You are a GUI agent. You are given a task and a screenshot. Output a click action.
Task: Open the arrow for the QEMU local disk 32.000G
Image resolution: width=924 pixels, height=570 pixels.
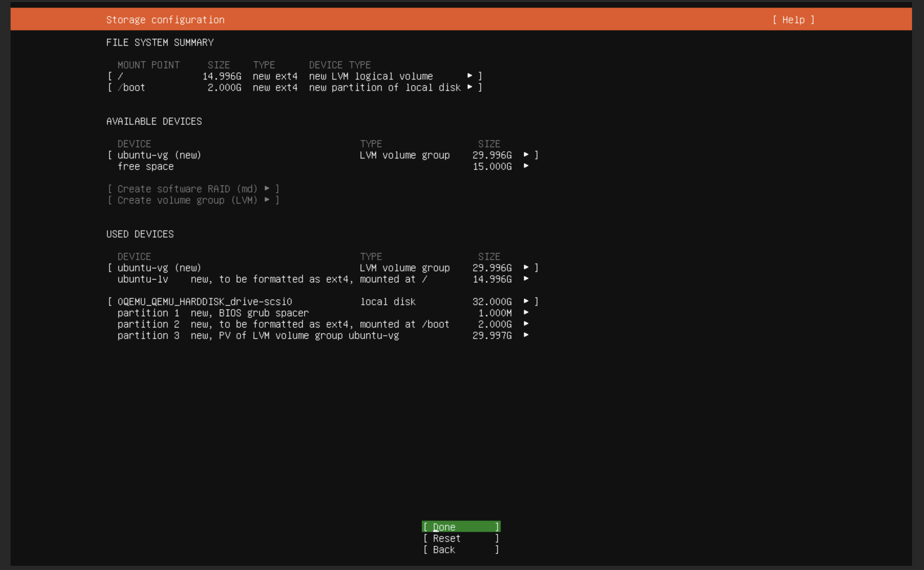[x=526, y=301]
